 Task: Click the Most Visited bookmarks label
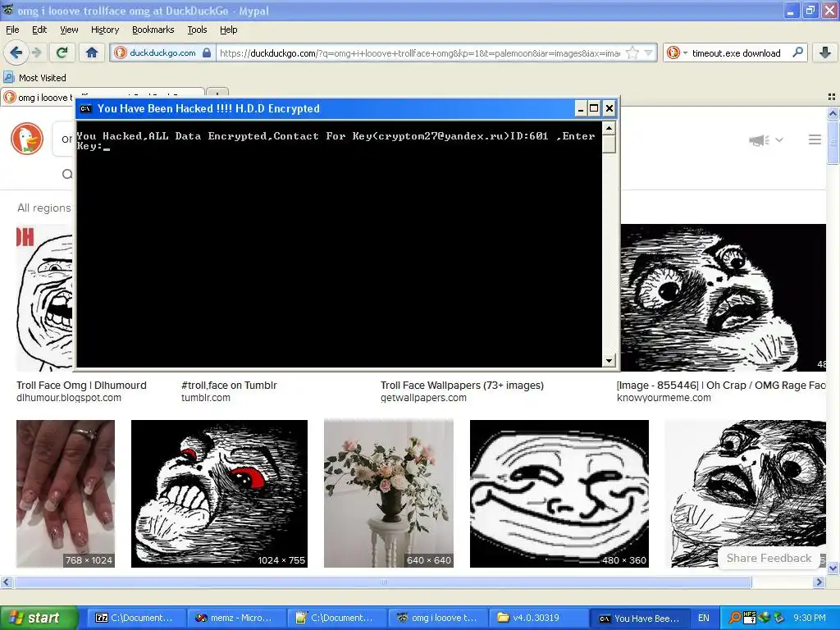pyautogui.click(x=43, y=78)
